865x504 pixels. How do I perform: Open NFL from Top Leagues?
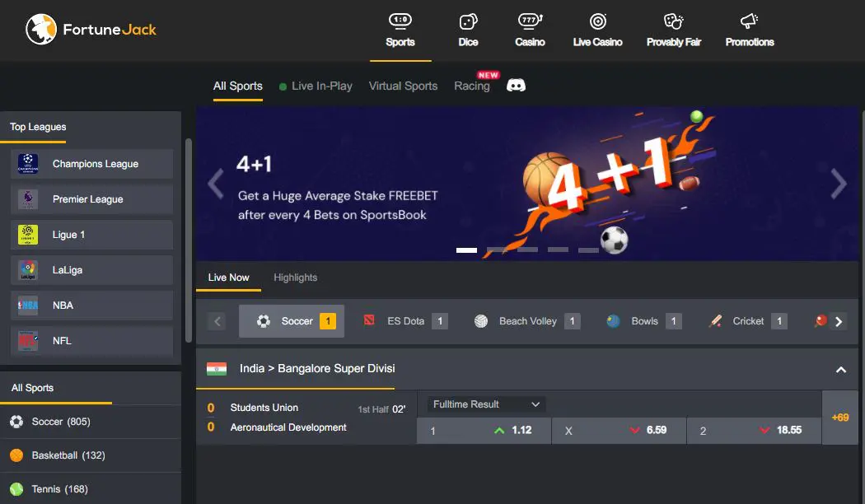click(x=91, y=340)
